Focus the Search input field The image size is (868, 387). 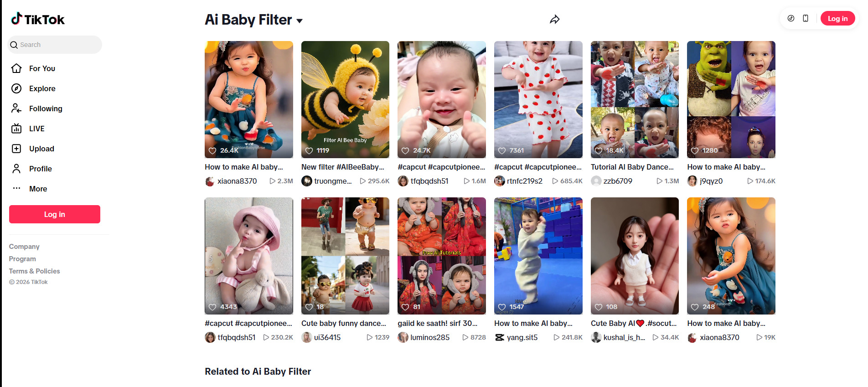click(58, 45)
